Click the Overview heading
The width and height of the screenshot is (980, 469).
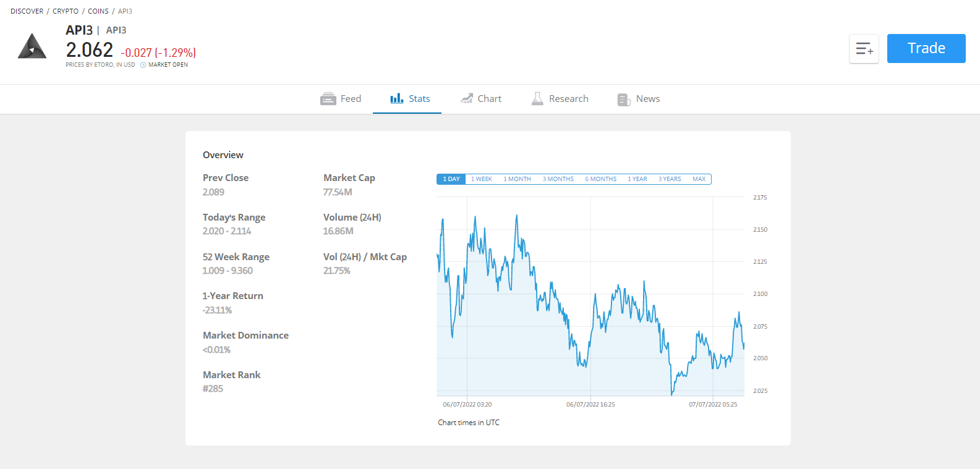pyautogui.click(x=223, y=155)
